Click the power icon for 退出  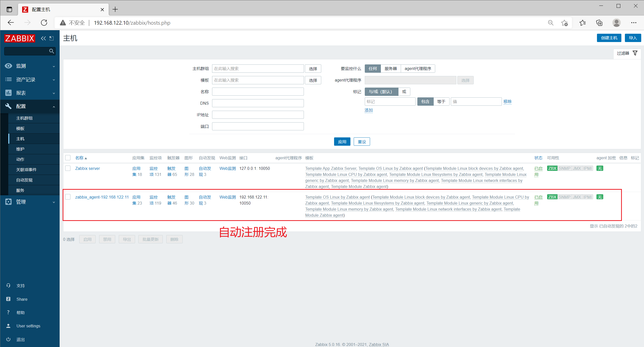coord(8,339)
